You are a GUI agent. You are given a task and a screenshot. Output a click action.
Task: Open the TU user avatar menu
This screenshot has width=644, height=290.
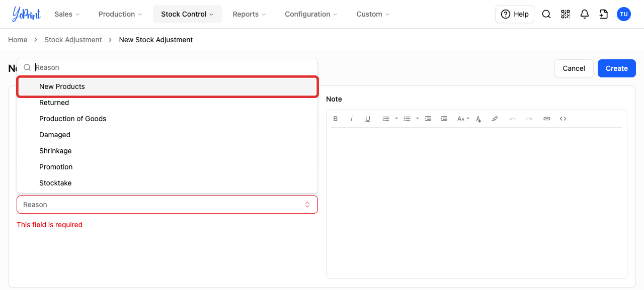point(624,14)
